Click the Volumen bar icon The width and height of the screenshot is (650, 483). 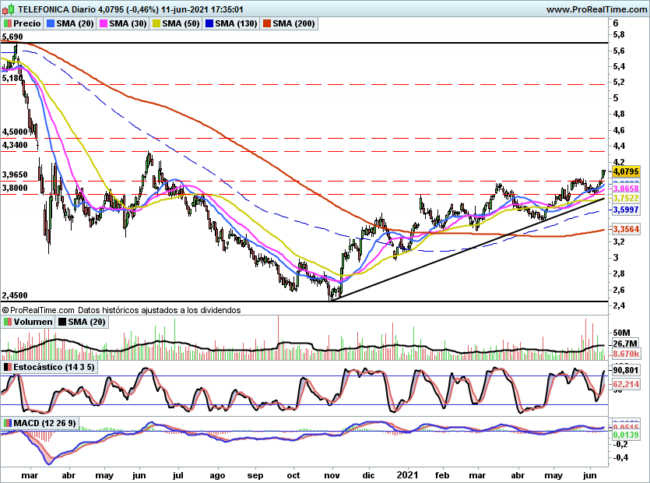coord(7,322)
